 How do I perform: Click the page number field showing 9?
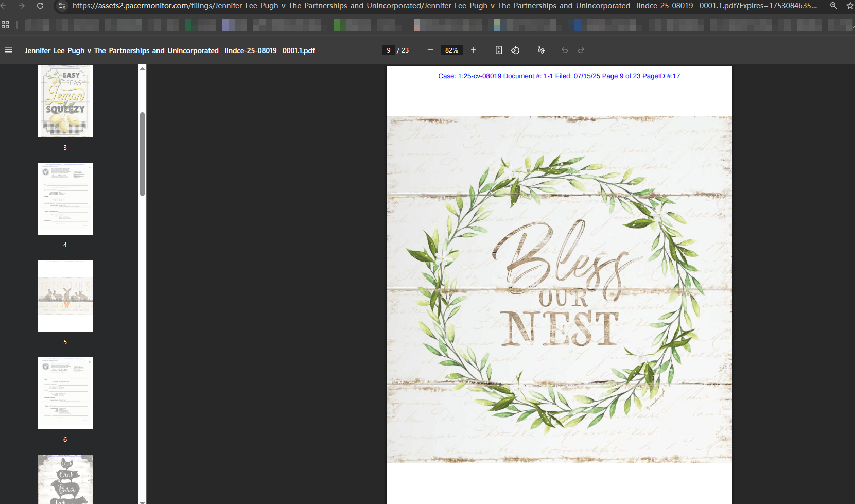click(x=389, y=50)
